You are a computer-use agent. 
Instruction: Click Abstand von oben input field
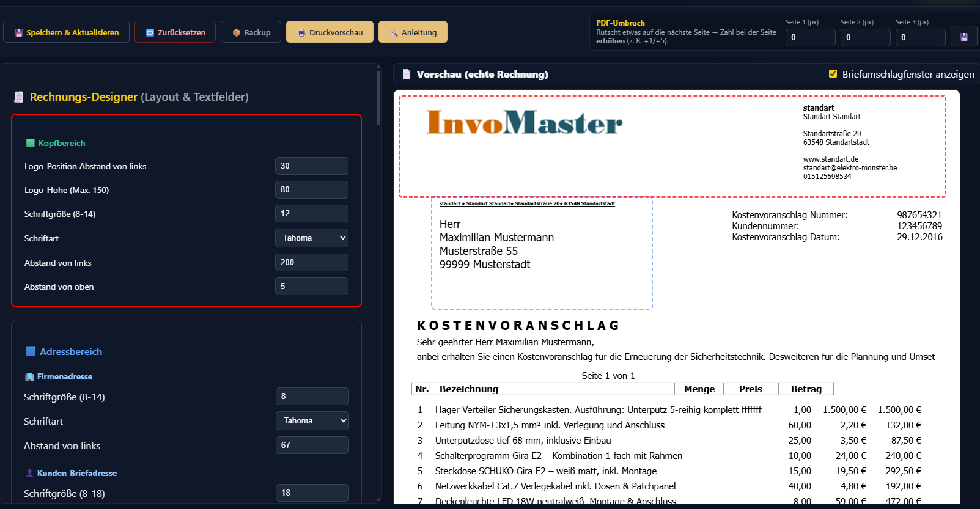[312, 286]
